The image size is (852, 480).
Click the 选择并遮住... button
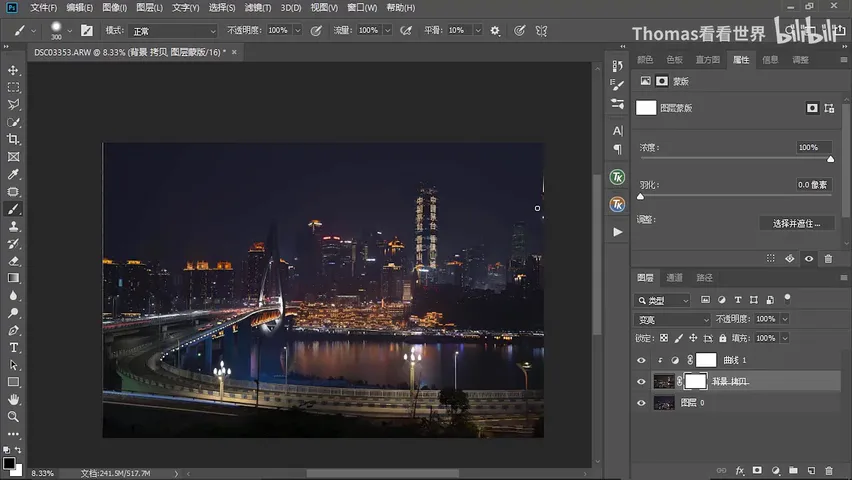pyautogui.click(x=797, y=223)
